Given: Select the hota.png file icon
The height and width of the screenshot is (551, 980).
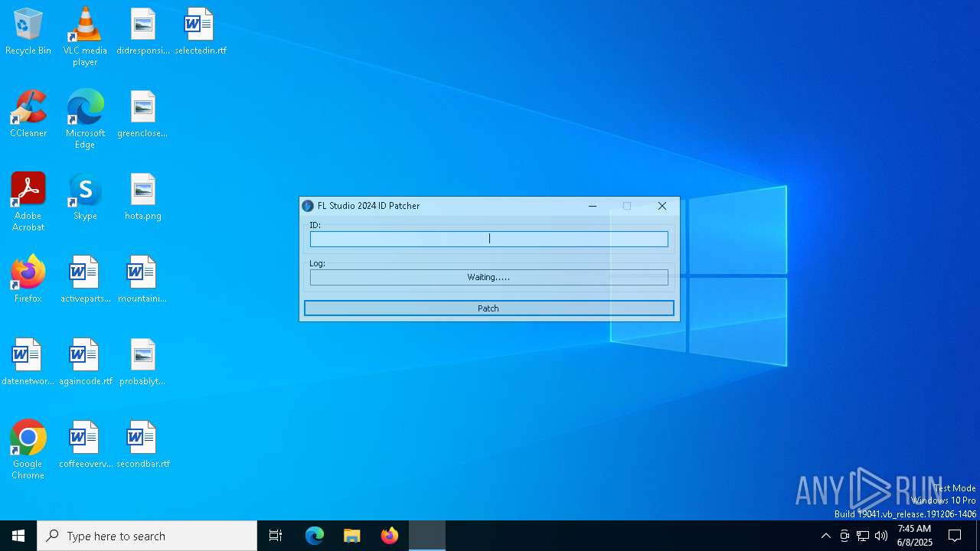Looking at the screenshot, I should (143, 197).
